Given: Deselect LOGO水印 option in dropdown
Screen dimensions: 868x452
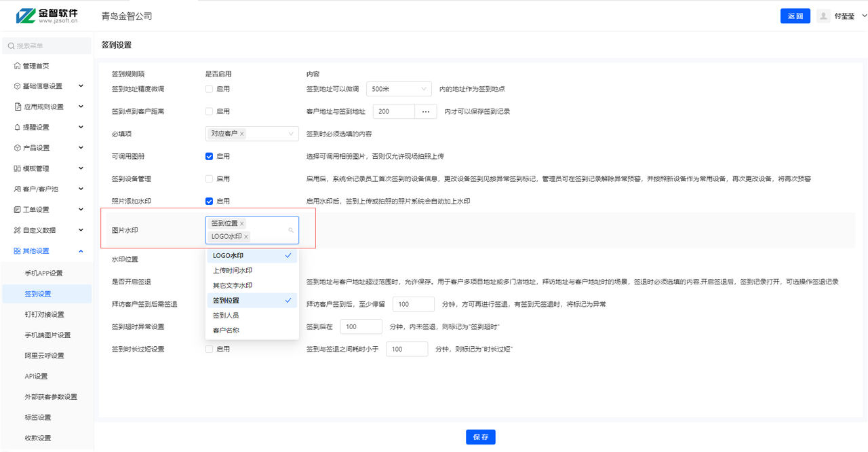Looking at the screenshot, I should 252,256.
